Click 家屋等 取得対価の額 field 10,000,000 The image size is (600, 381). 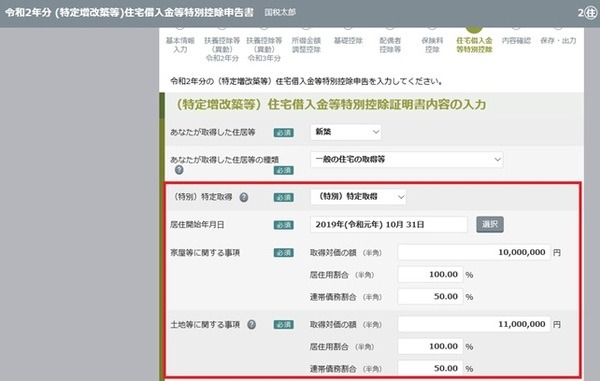tap(474, 252)
